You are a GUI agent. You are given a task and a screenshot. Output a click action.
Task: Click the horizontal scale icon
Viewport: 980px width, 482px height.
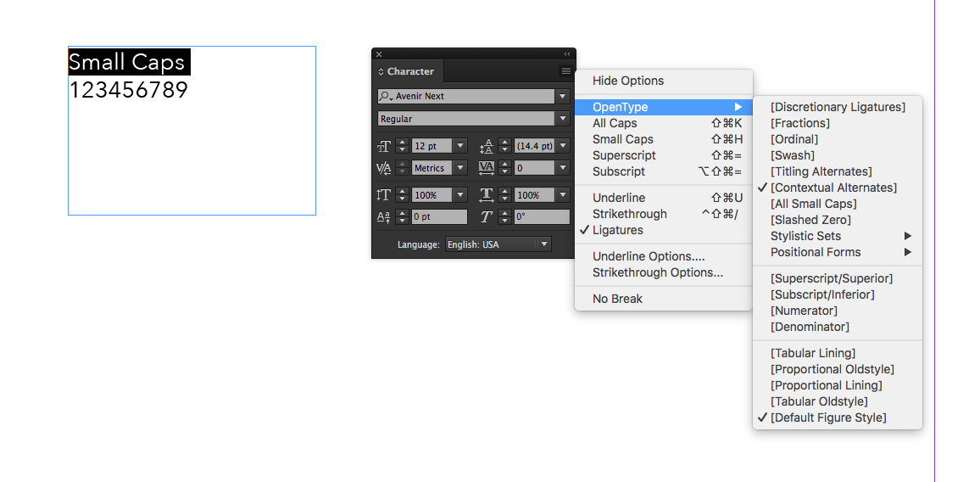pos(487,195)
